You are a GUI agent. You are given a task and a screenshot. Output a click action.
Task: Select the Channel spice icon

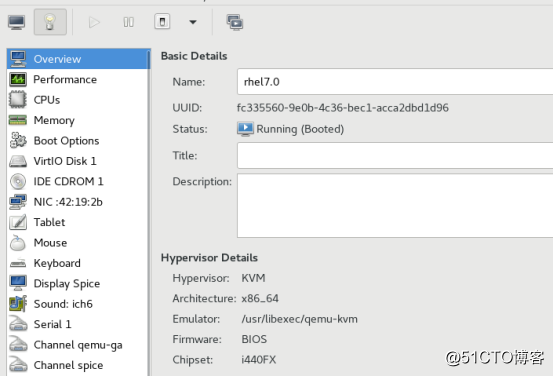(18, 365)
